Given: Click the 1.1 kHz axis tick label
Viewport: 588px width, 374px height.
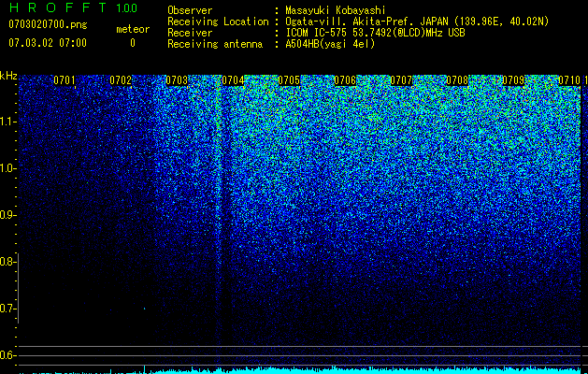Looking at the screenshot, I should pos(7,122).
